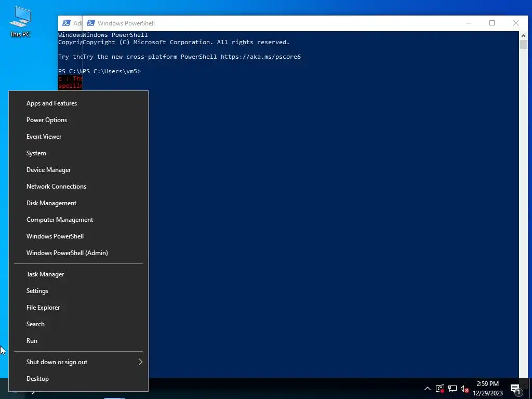Launch Device Manager

point(78,170)
